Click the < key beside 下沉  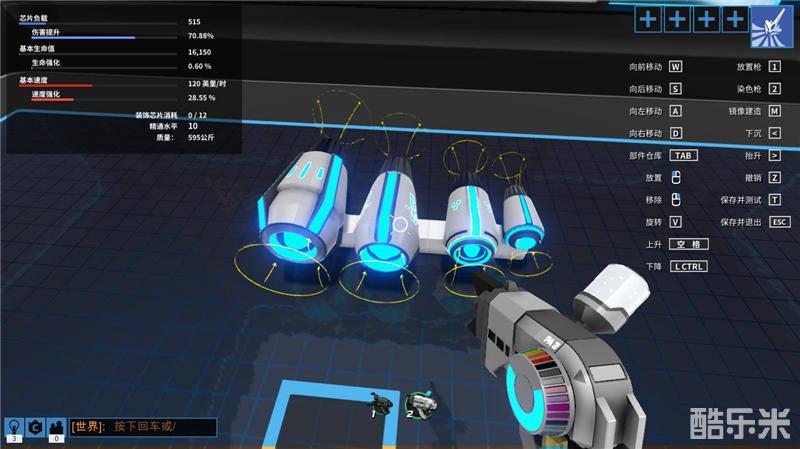pyautogui.click(x=774, y=134)
